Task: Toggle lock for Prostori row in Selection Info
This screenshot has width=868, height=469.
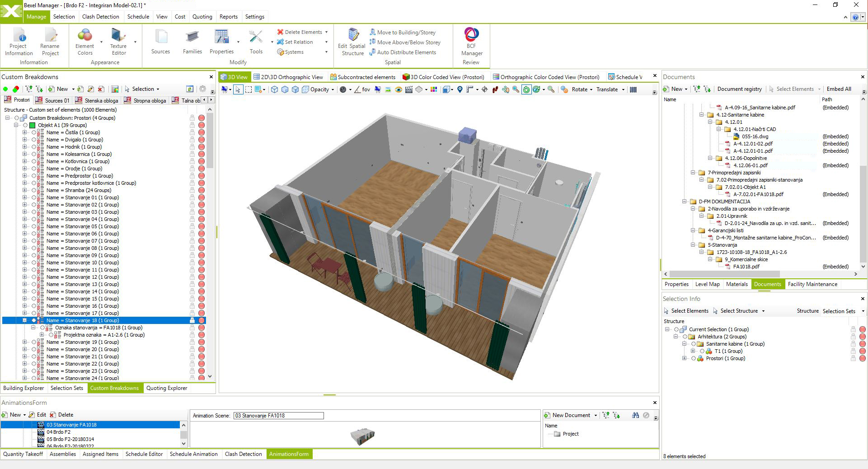Action: 853,358
